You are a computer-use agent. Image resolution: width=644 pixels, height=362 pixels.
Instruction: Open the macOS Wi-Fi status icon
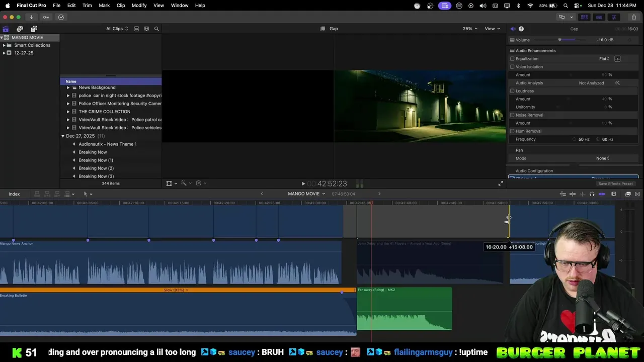click(x=530, y=6)
